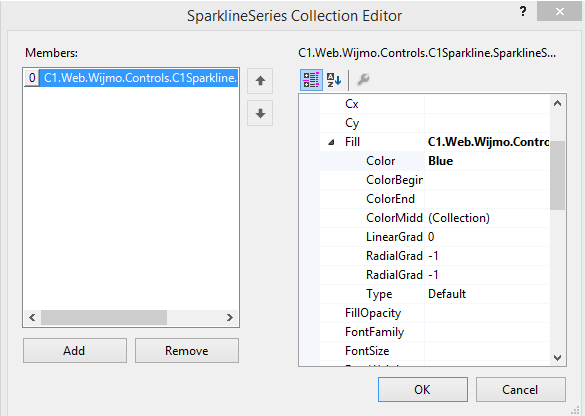This screenshot has width=585, height=416.
Task: Click Members list scroll left arrow
Action: (32, 318)
